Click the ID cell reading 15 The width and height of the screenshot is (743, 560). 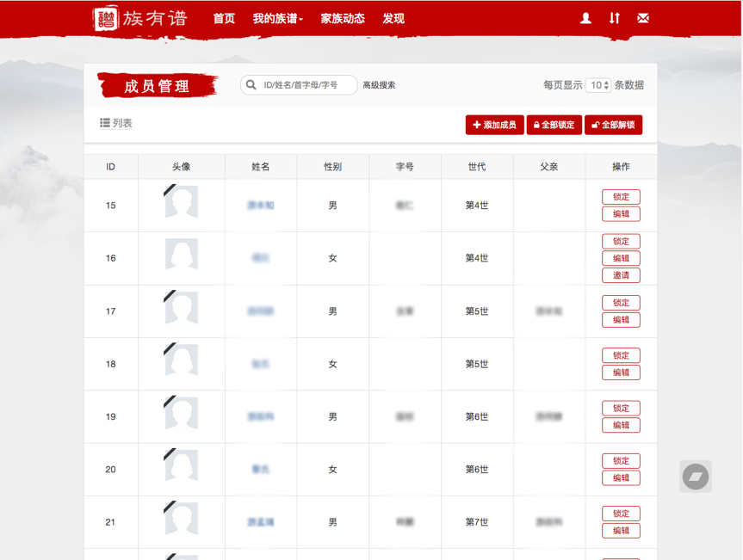coord(110,206)
